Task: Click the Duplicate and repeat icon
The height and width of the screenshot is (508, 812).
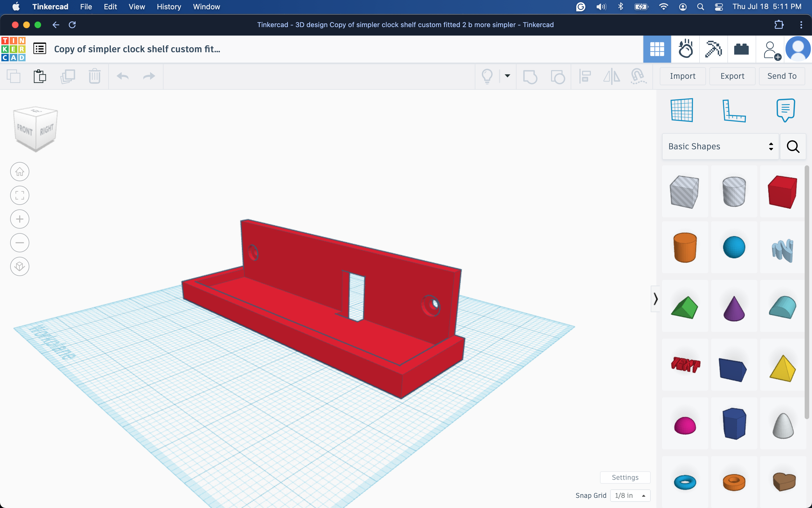Action: [x=67, y=76]
